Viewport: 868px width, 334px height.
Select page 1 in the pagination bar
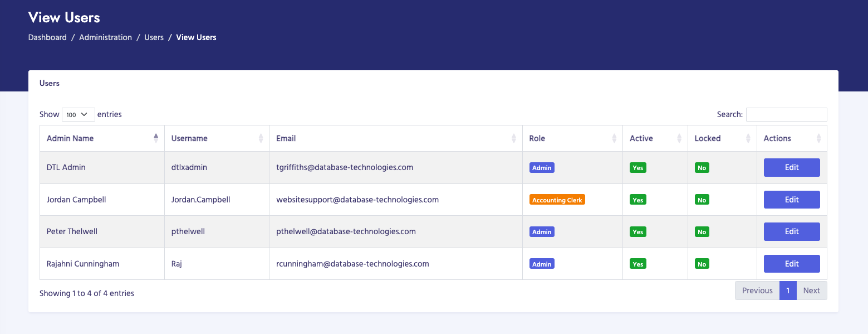(788, 290)
